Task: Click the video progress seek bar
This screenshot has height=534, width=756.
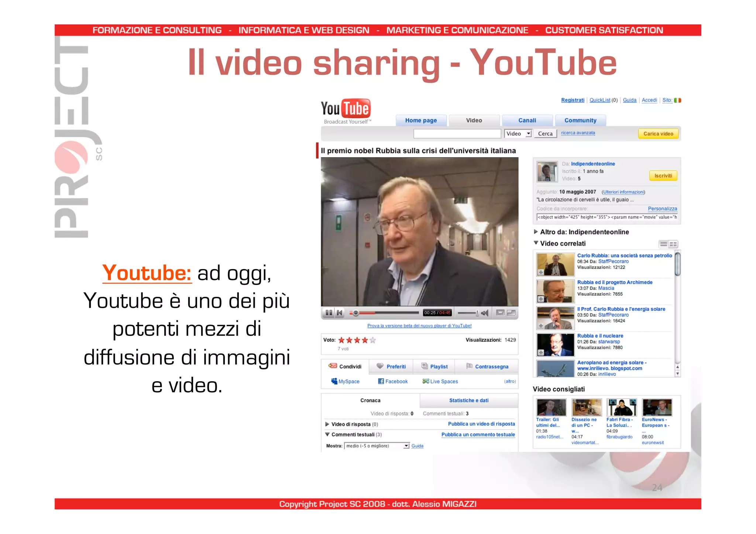Action: (384, 313)
